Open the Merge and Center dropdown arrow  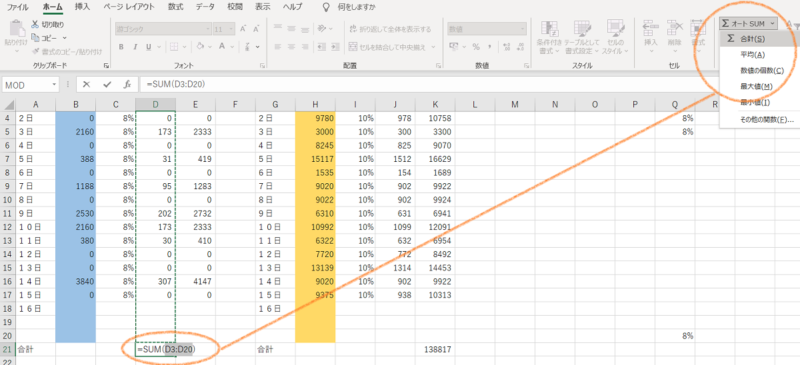point(433,46)
